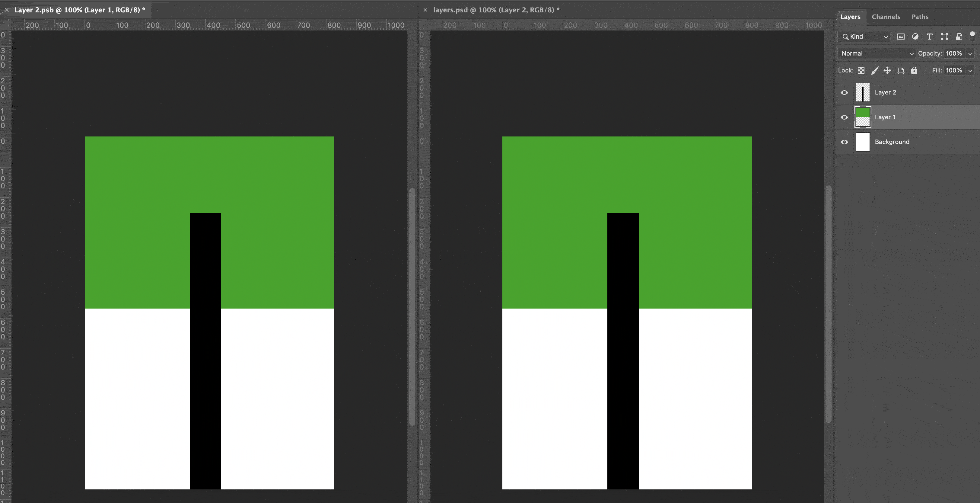Click the Fill percentage field

pos(953,70)
